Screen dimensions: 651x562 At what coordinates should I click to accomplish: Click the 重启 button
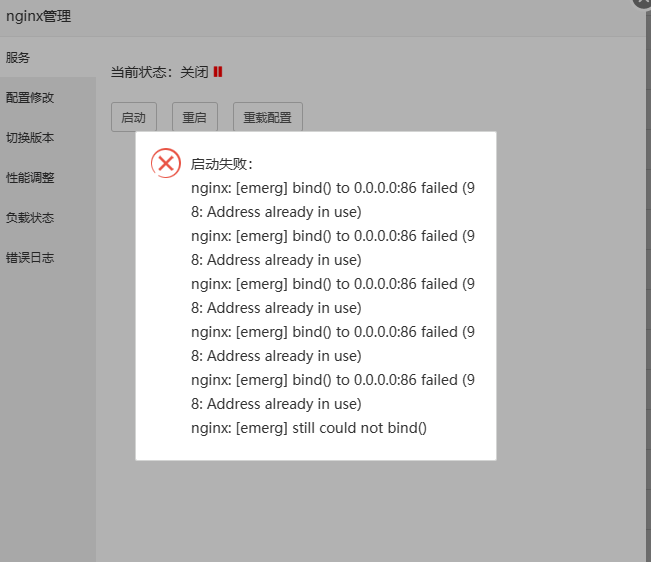[x=195, y=117]
